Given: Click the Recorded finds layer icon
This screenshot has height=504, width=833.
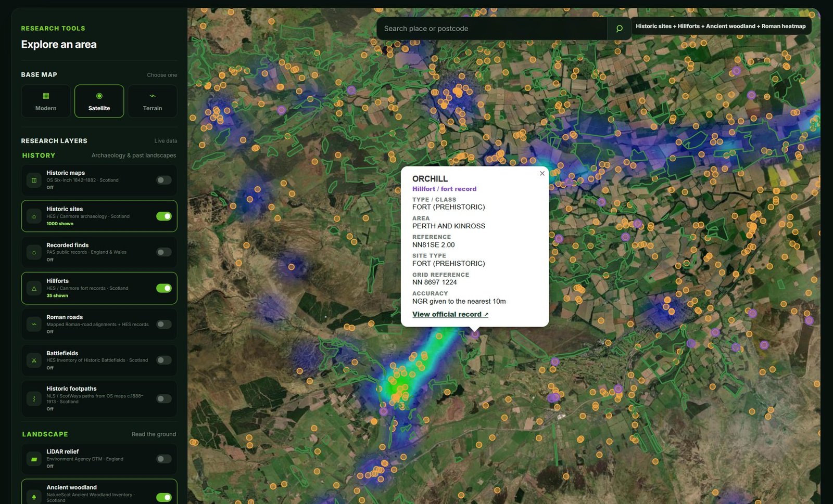Looking at the screenshot, I should (34, 252).
